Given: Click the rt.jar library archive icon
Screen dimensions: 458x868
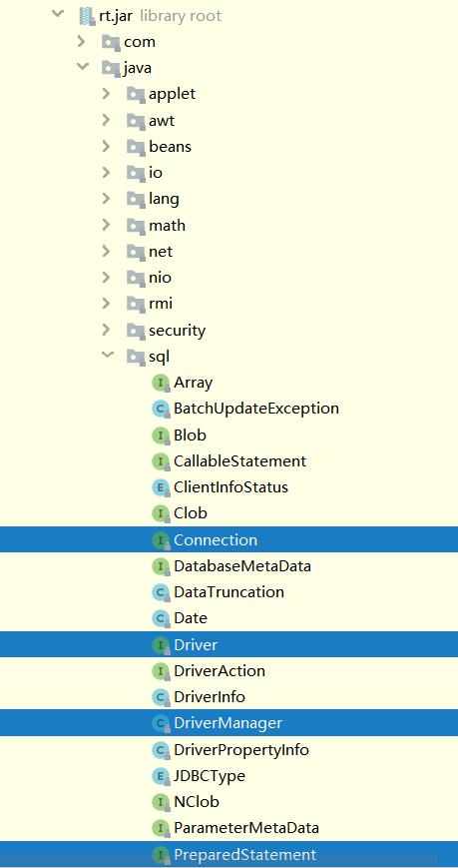Looking at the screenshot, I should coord(87,16).
